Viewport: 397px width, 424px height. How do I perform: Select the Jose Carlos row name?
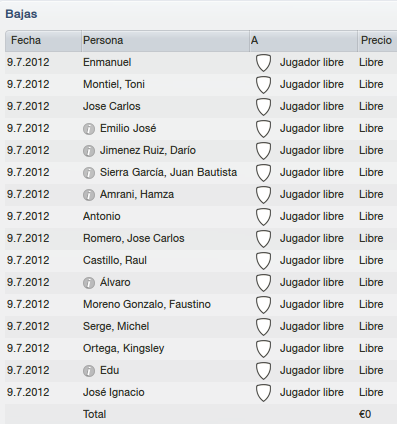tap(112, 106)
